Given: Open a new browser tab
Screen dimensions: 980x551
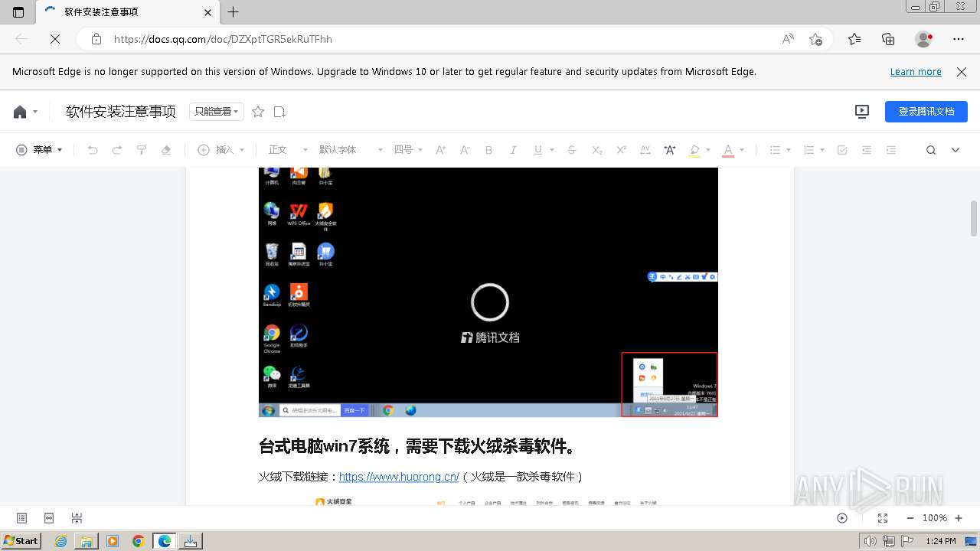Looking at the screenshot, I should [x=234, y=12].
